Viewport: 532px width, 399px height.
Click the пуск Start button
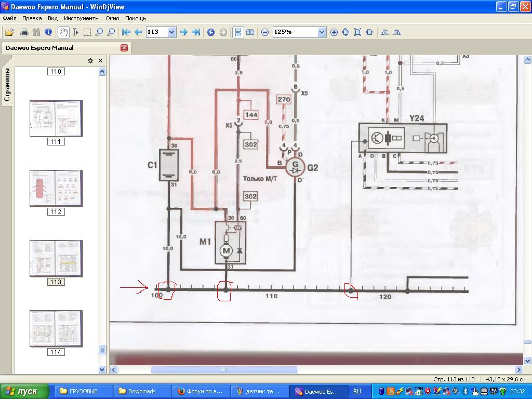[x=25, y=391]
